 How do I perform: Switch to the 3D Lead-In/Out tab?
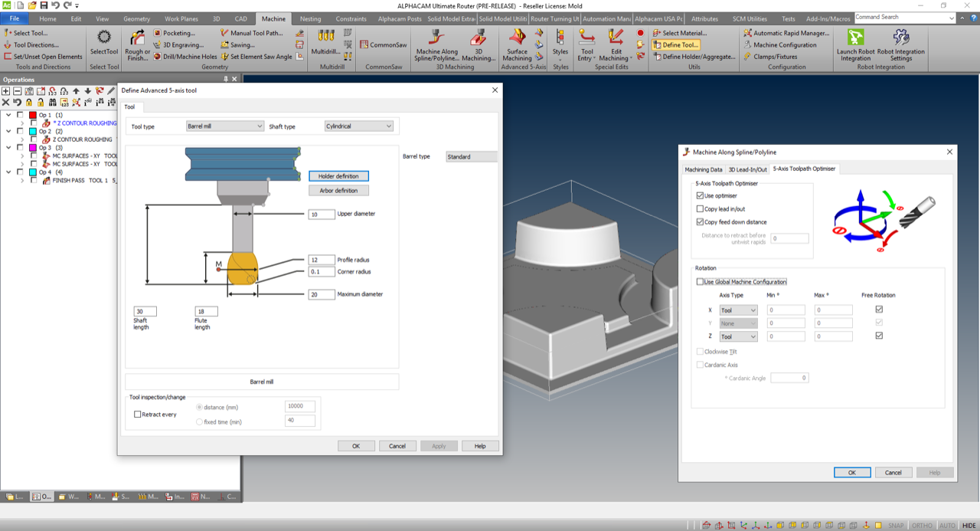747,169
